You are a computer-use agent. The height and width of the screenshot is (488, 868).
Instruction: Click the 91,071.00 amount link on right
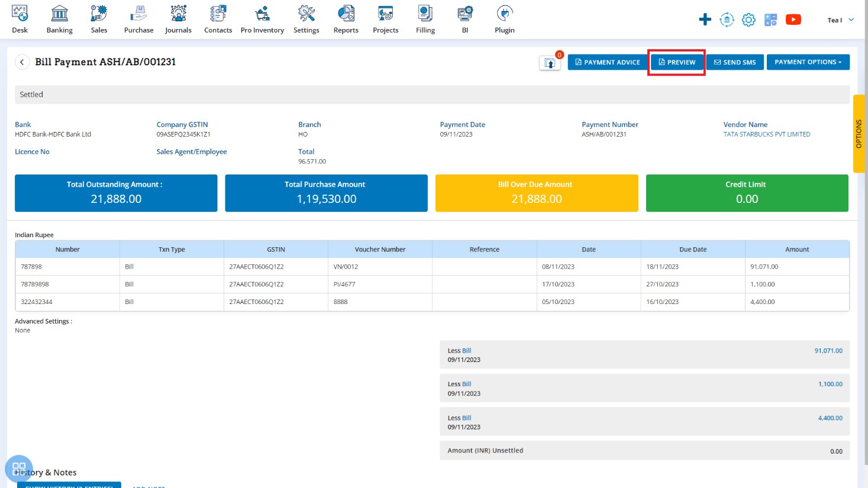pyautogui.click(x=828, y=351)
